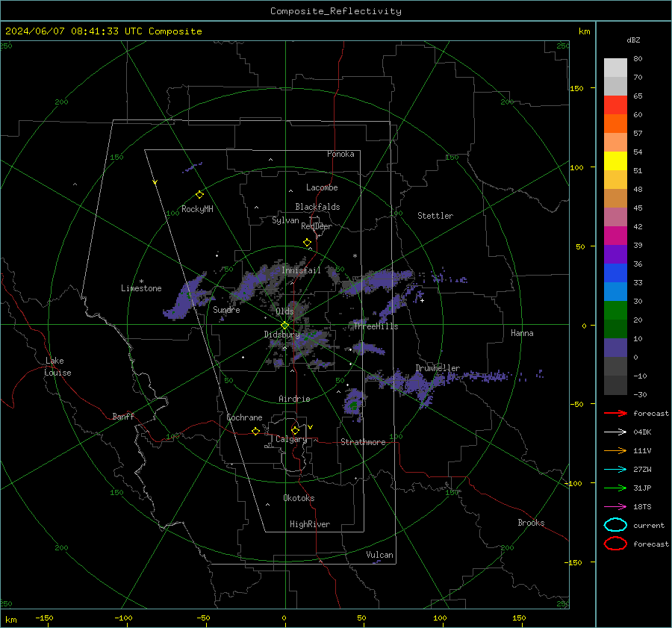Click the Innisfail city label
Image resolution: width=672 pixels, height=628 pixels.
[301, 270]
